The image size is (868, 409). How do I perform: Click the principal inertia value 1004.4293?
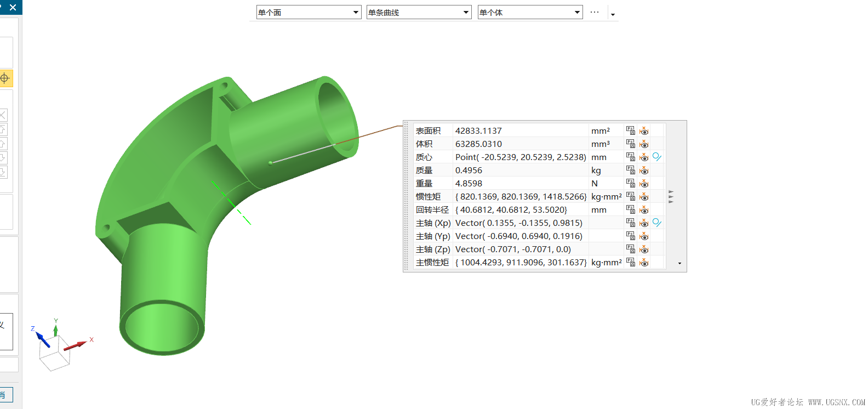[x=521, y=262]
